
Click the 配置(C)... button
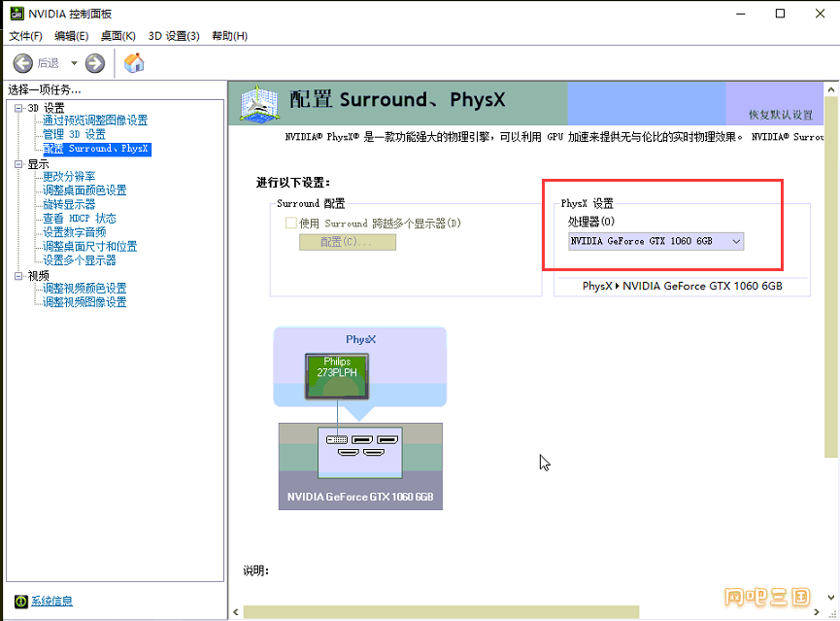(347, 242)
